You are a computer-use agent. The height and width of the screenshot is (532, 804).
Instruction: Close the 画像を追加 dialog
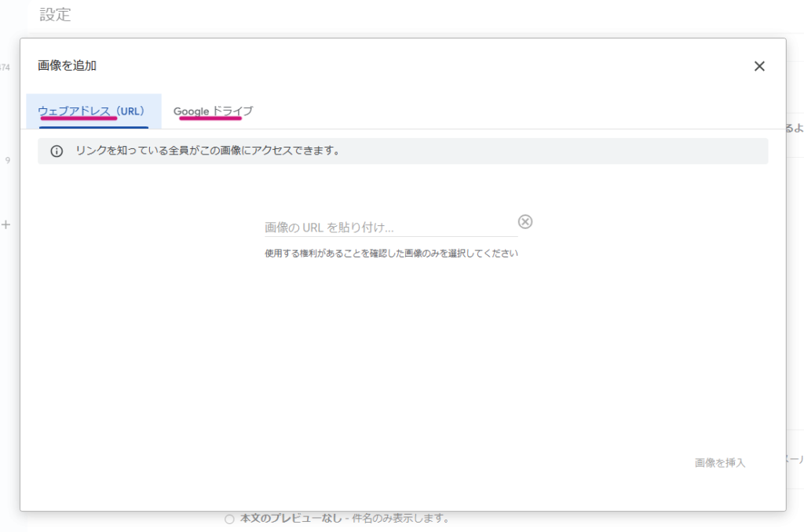(759, 67)
